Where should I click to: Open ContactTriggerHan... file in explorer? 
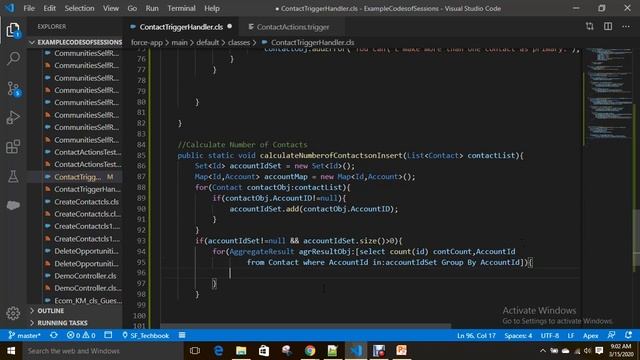tap(82, 189)
